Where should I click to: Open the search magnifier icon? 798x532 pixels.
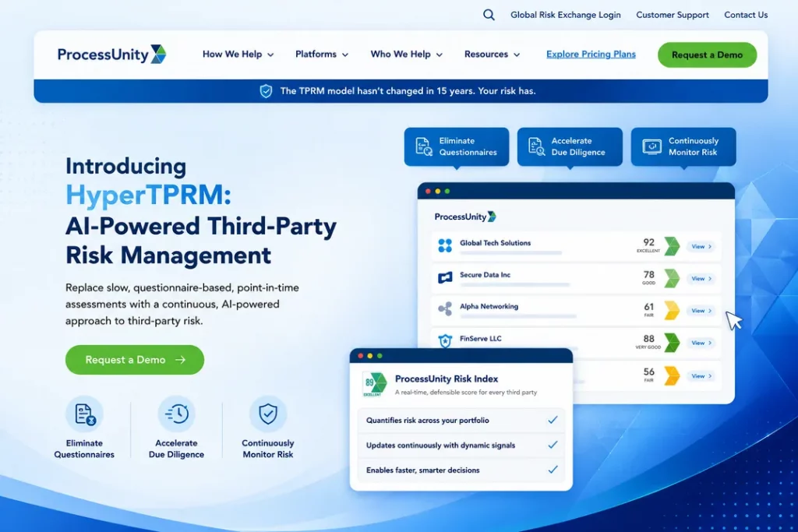489,15
